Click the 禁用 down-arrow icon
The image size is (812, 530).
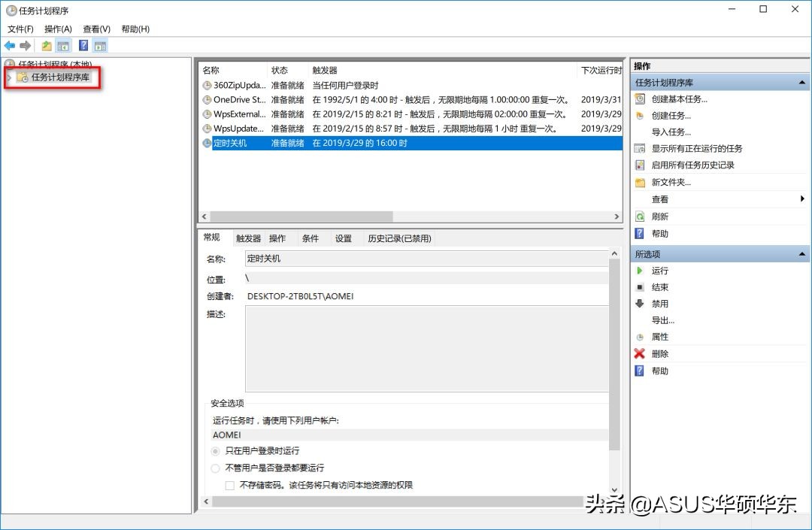click(640, 304)
